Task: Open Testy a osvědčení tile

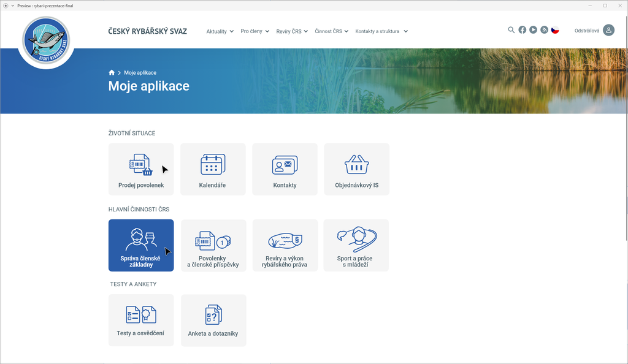Action: (x=141, y=320)
